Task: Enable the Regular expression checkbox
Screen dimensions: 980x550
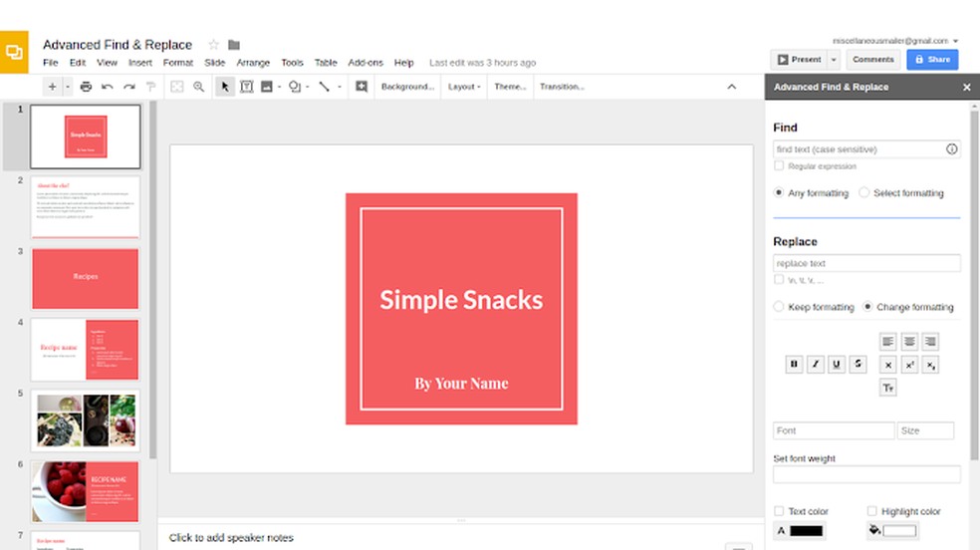Action: 779,165
